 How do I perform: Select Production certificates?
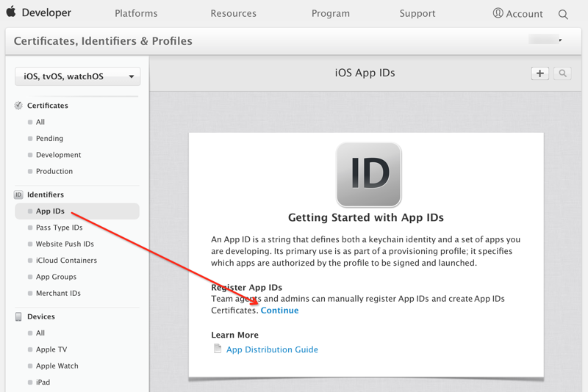(54, 172)
